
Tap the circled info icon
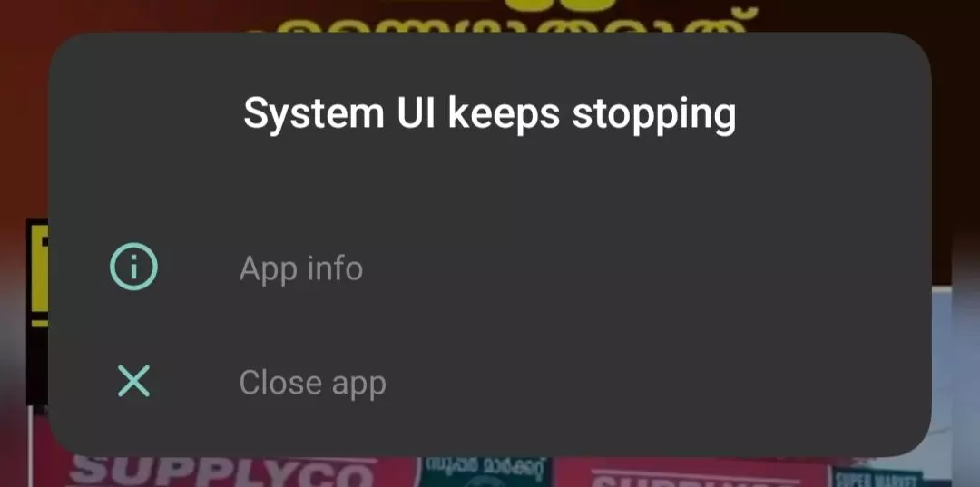click(x=133, y=268)
